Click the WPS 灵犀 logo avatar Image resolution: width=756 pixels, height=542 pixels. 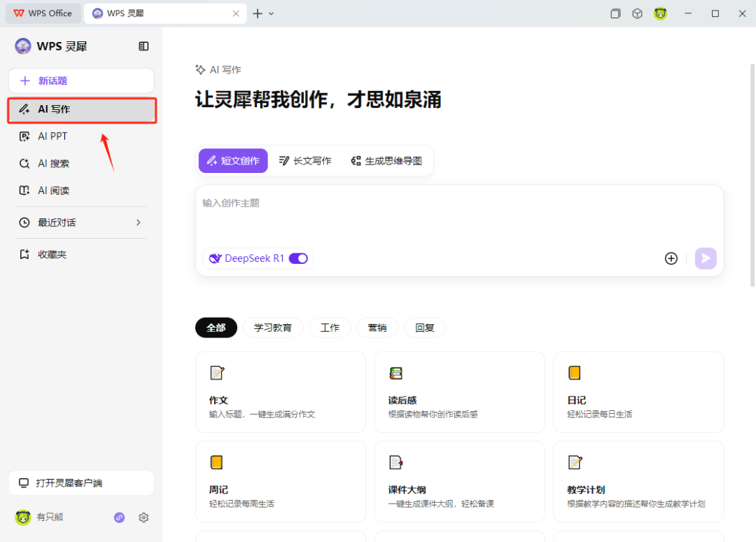pyautogui.click(x=22, y=46)
